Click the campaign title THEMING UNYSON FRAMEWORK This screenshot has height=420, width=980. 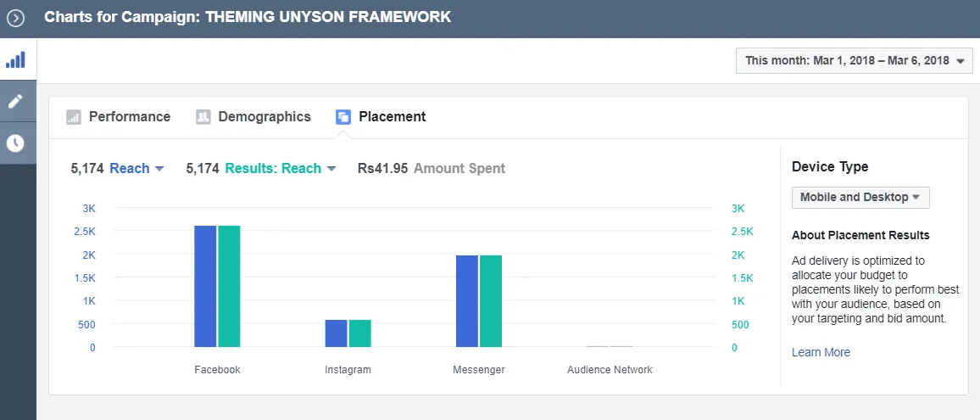click(328, 17)
